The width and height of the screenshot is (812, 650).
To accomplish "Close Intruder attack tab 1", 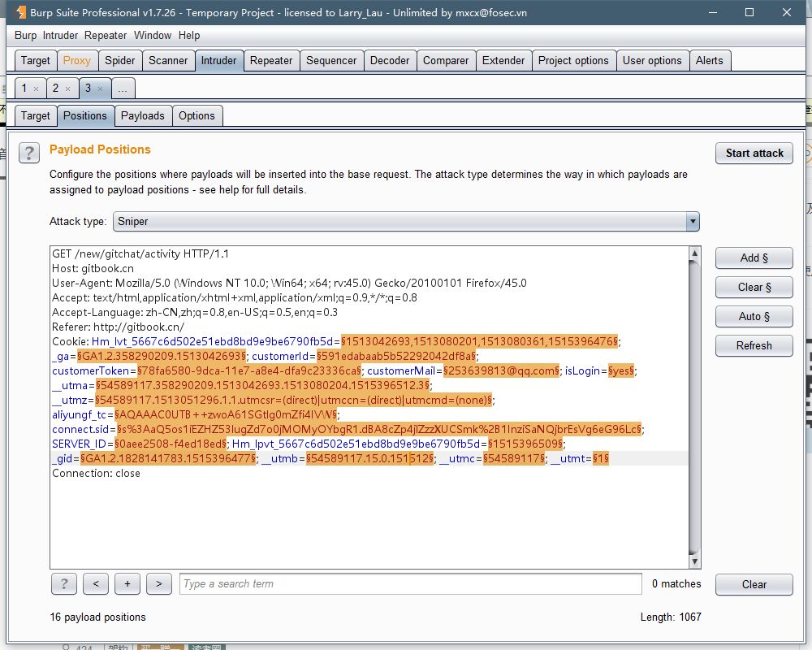I will click(x=37, y=89).
